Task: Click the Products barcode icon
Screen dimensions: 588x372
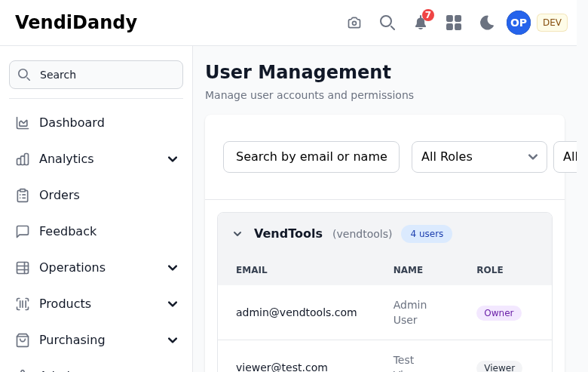Action: point(23,303)
